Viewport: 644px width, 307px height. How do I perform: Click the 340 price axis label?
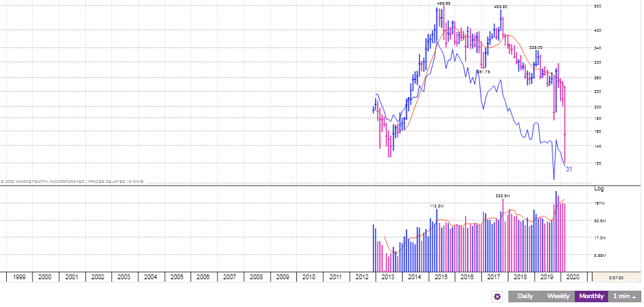(598, 48)
